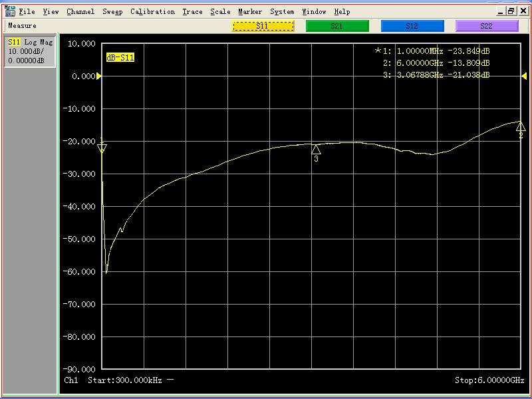Open the System menu
532x399 pixels.
[x=282, y=11]
